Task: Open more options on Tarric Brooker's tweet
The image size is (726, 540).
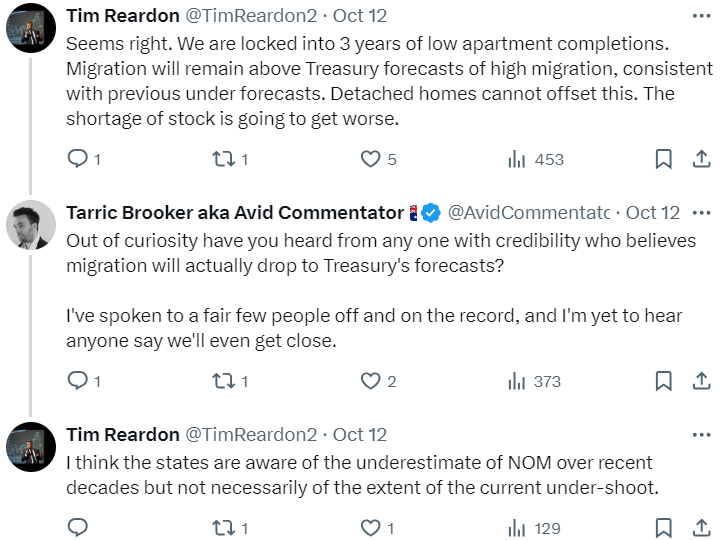Action: click(701, 213)
